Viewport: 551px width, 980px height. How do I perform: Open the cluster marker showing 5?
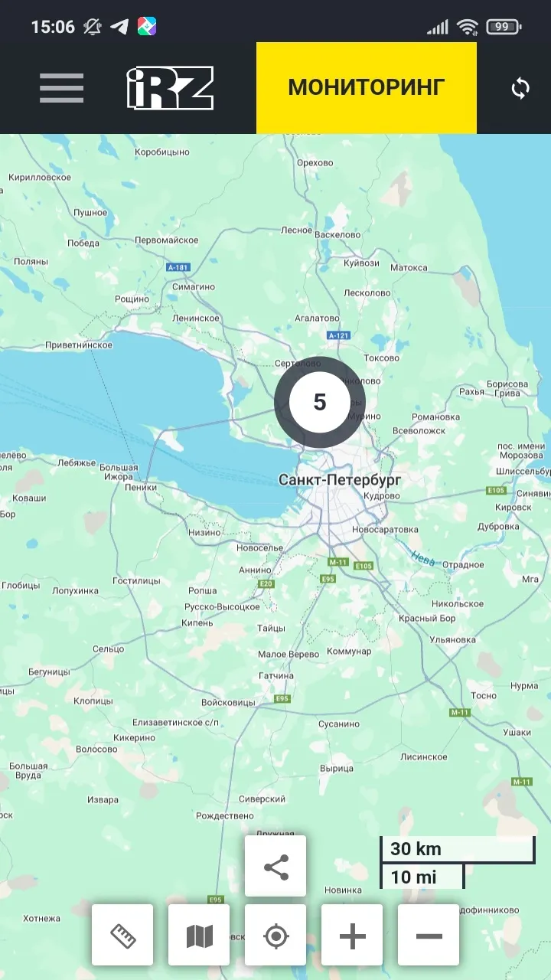(320, 402)
